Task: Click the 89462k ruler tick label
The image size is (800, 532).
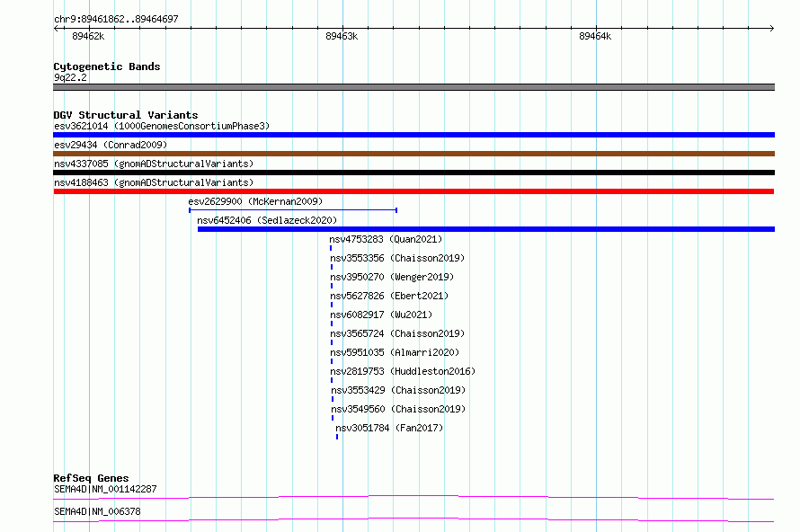Action: 88,36
